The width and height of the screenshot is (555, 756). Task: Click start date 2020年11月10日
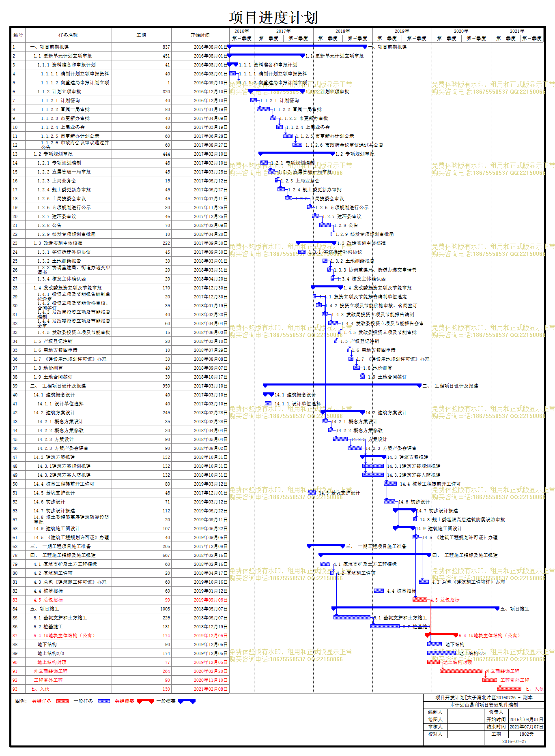211,680
